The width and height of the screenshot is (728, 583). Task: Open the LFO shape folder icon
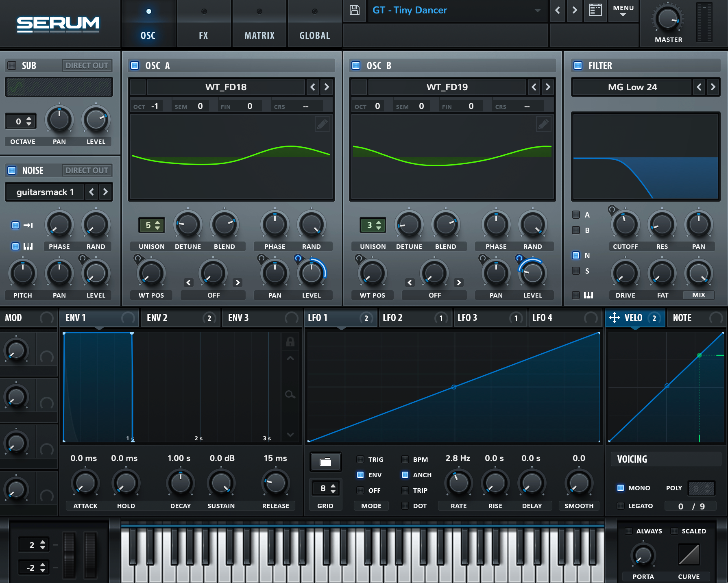pos(325,462)
